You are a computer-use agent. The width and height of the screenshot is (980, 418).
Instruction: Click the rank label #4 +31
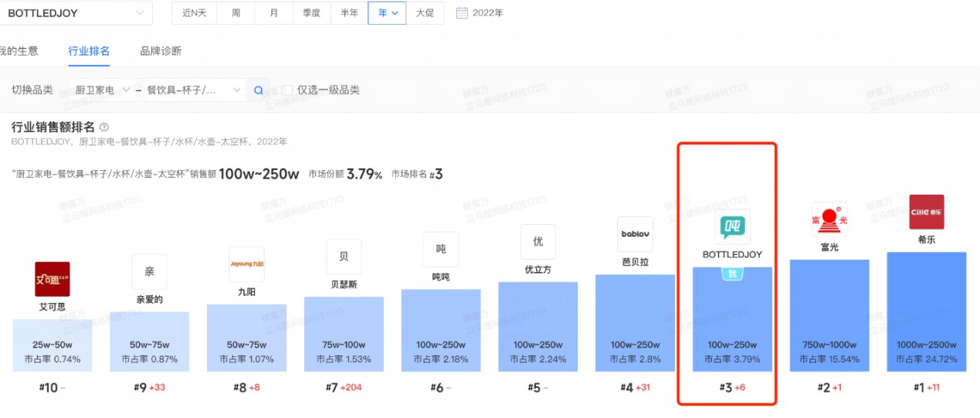[636, 388]
